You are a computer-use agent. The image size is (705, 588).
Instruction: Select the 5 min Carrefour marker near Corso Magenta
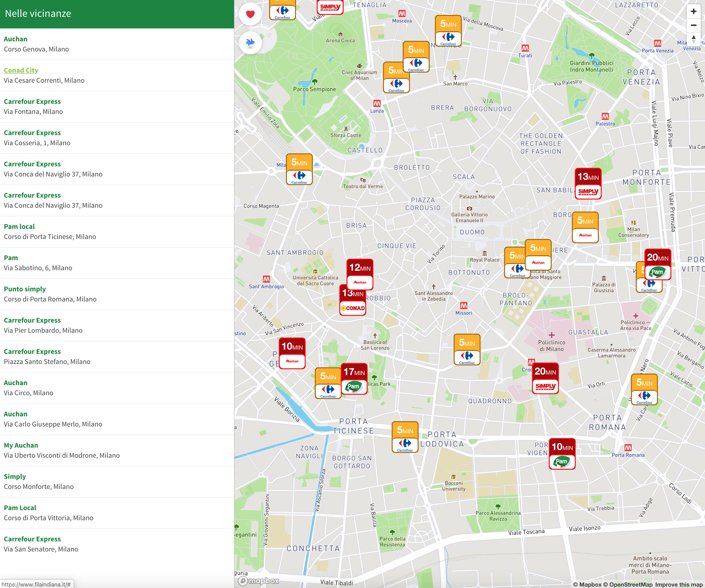click(x=299, y=169)
